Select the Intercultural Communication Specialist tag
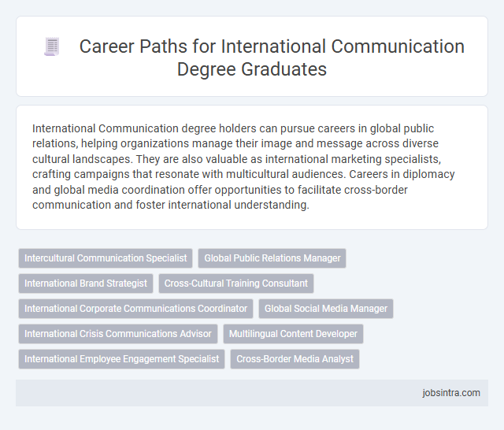The image size is (504, 430). pos(106,258)
